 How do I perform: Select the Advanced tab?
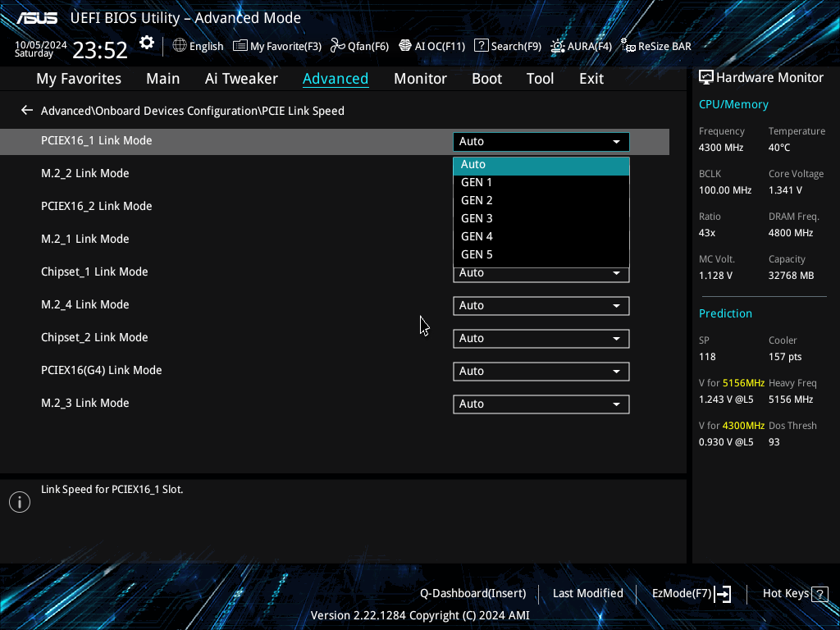pyautogui.click(x=336, y=79)
